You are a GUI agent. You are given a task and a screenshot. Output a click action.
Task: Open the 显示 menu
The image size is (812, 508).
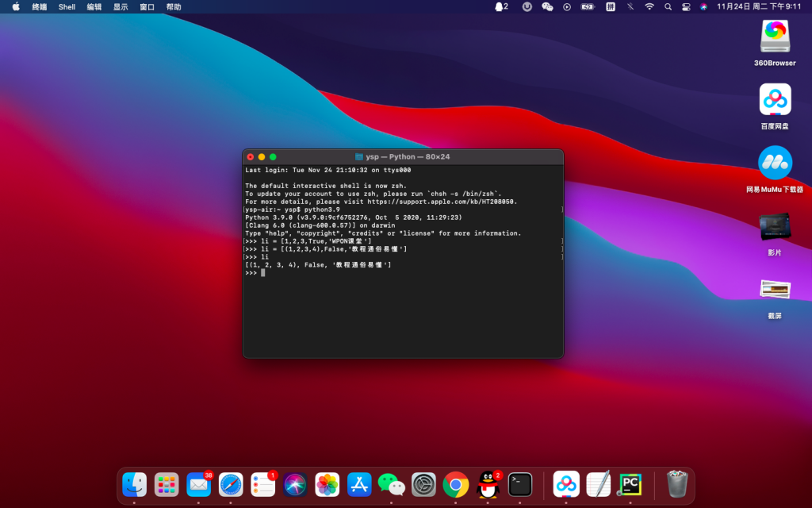tap(121, 6)
